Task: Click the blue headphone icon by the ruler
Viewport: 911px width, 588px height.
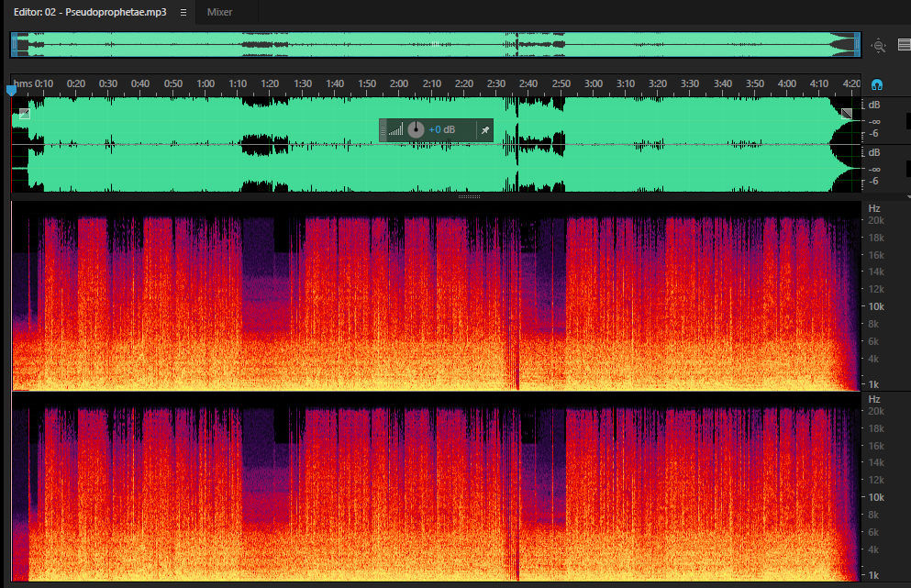Action: point(877,84)
